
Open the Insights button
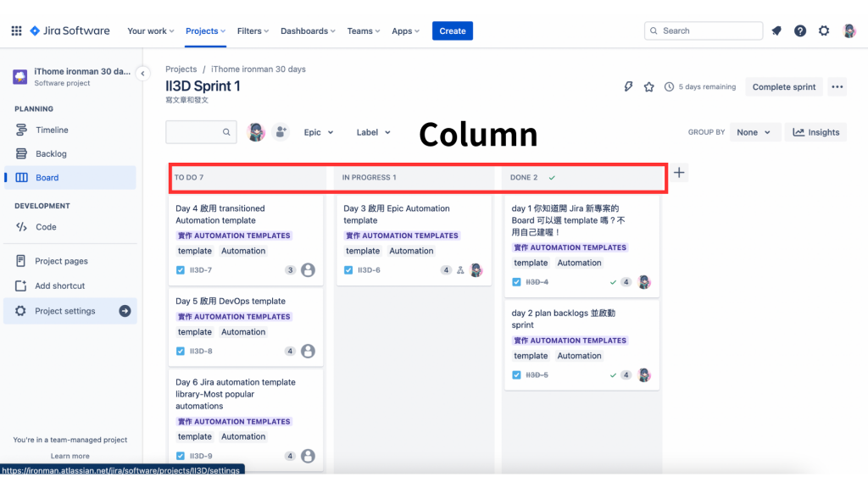(816, 132)
